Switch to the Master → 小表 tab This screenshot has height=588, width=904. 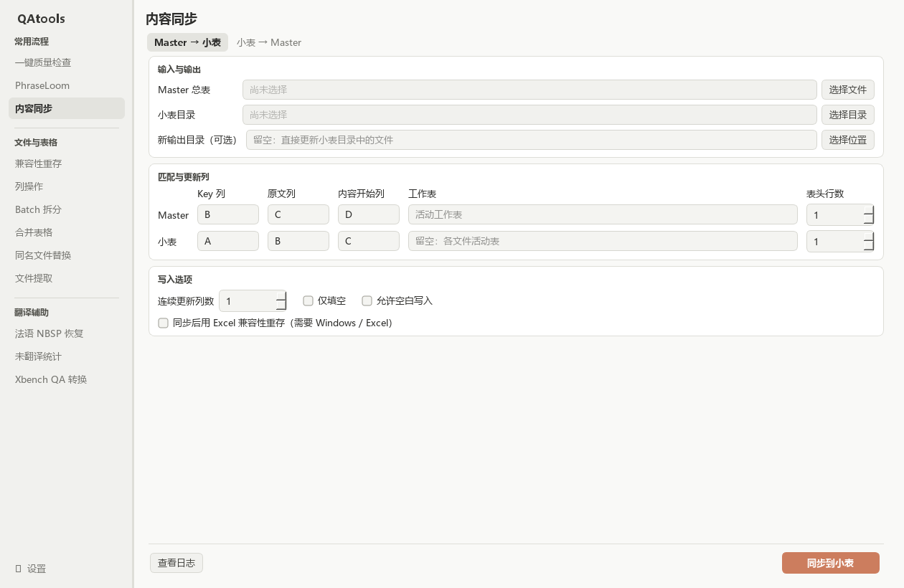click(187, 42)
